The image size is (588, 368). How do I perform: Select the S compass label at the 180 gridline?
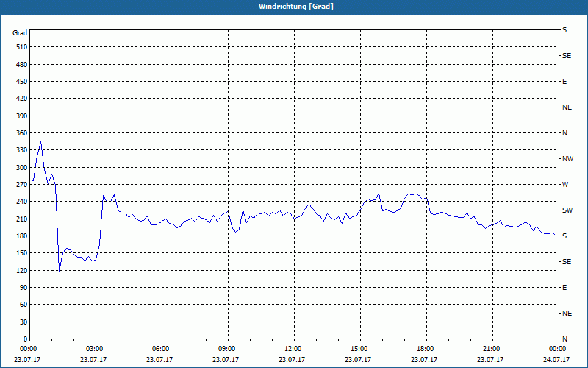tap(564, 236)
